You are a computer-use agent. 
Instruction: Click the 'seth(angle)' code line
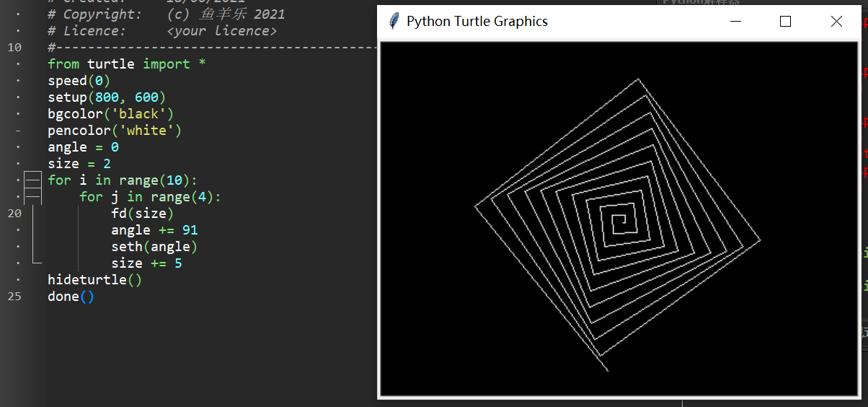(154, 247)
